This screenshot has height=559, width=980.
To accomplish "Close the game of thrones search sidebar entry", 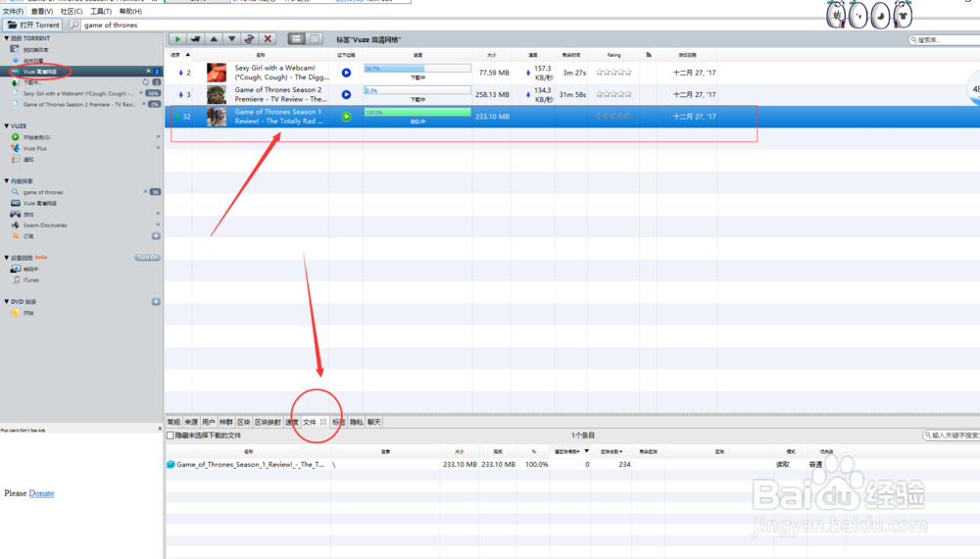I will (x=146, y=192).
